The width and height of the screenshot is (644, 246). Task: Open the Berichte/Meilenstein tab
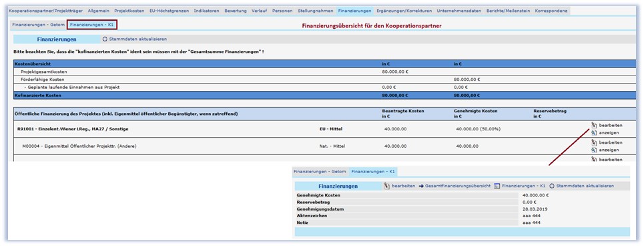coord(509,11)
